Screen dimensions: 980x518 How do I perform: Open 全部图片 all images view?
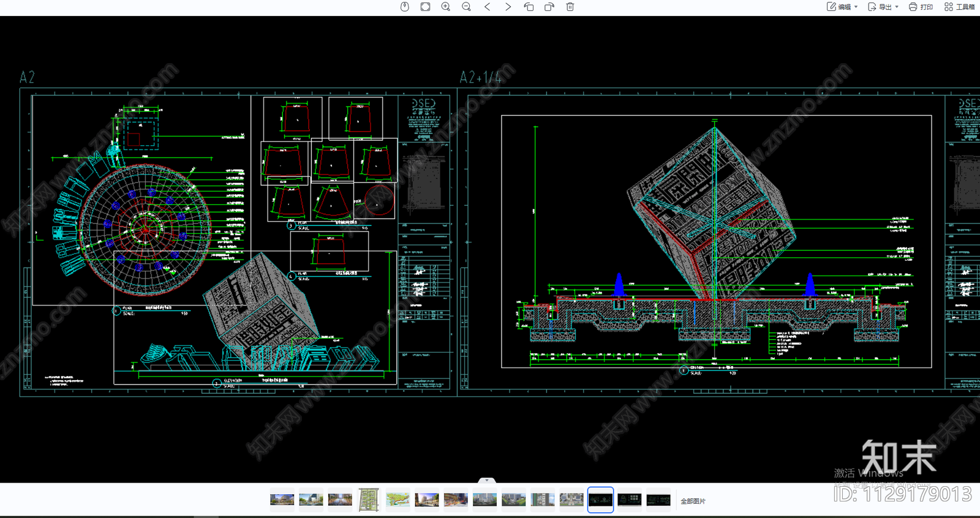pyautogui.click(x=693, y=501)
